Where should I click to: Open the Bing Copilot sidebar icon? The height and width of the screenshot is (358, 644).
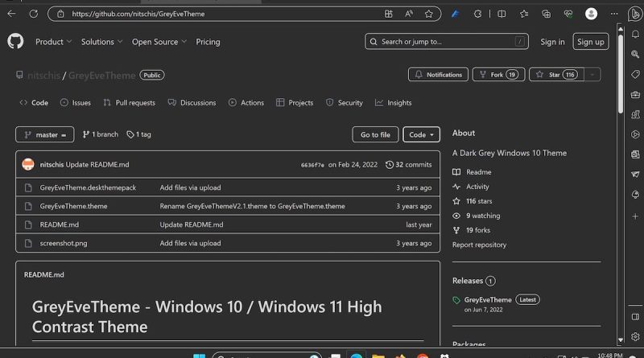coord(635,14)
